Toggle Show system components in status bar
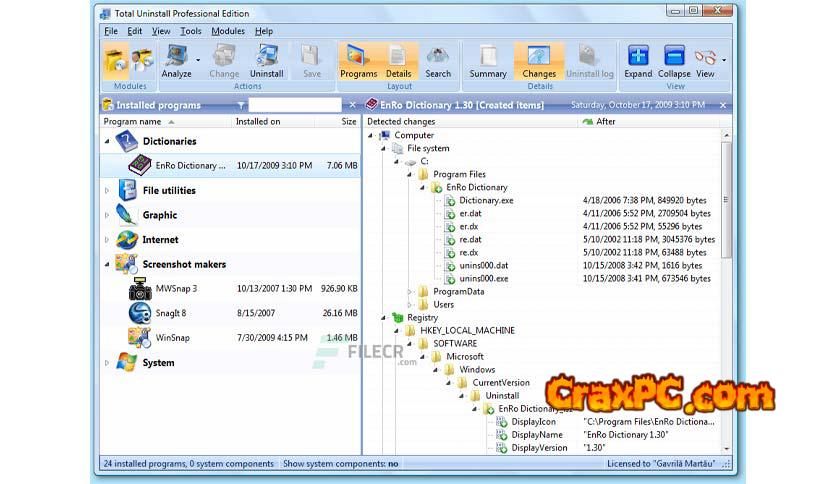The width and height of the screenshot is (836, 484). tap(340, 464)
